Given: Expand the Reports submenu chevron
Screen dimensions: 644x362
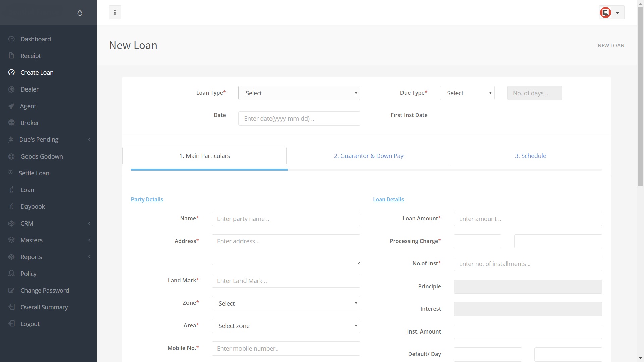Looking at the screenshot, I should 89,257.
